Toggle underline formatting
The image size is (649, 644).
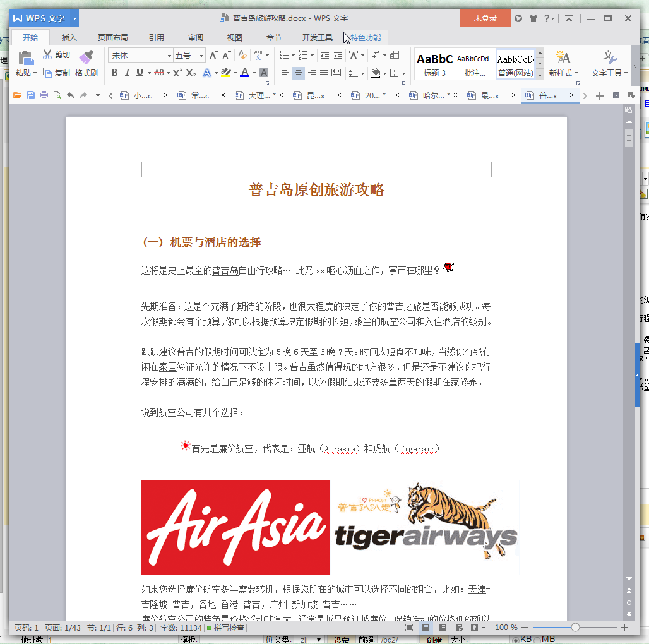[x=140, y=73]
